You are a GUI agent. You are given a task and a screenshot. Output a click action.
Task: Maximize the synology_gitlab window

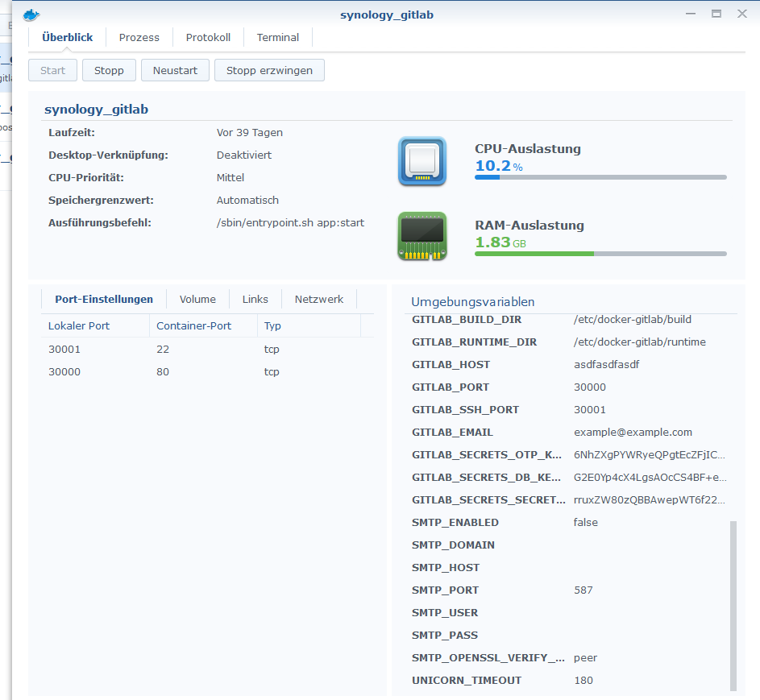[716, 14]
